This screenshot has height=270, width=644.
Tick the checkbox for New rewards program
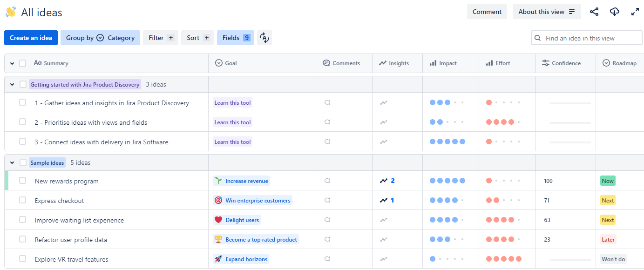(x=22, y=181)
